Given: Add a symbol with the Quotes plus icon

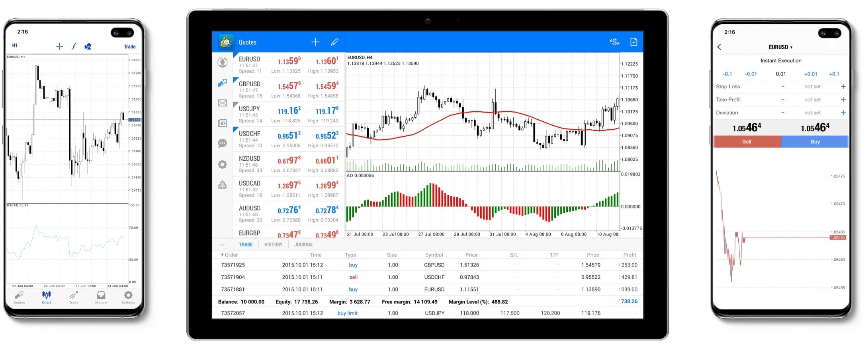Looking at the screenshot, I should point(315,42).
